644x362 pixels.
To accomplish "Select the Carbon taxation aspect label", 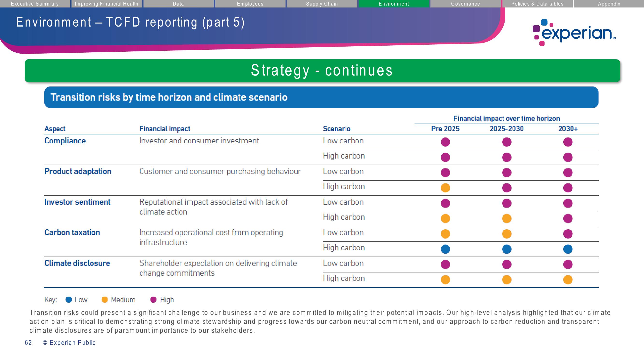I will click(72, 233).
